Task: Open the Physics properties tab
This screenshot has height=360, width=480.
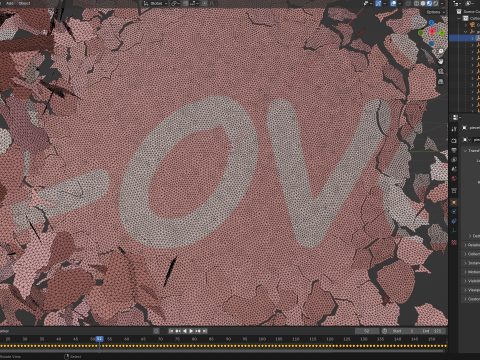Action: coord(454,212)
